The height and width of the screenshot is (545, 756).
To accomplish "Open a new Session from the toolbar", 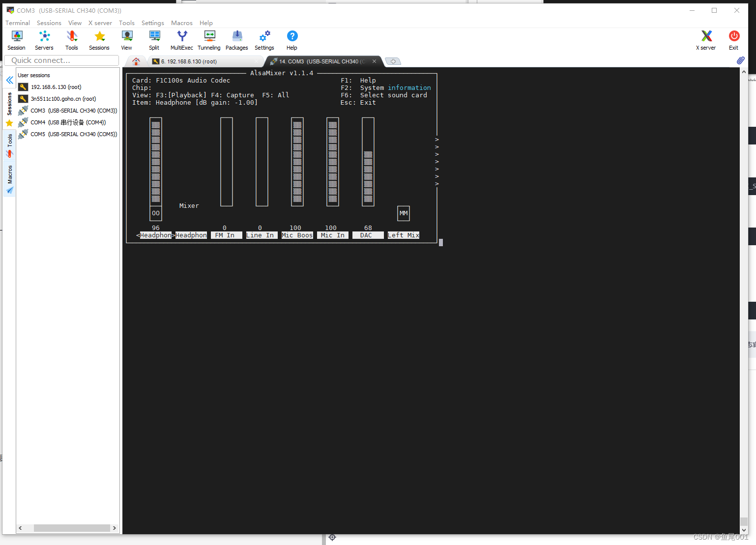I will coord(16,39).
